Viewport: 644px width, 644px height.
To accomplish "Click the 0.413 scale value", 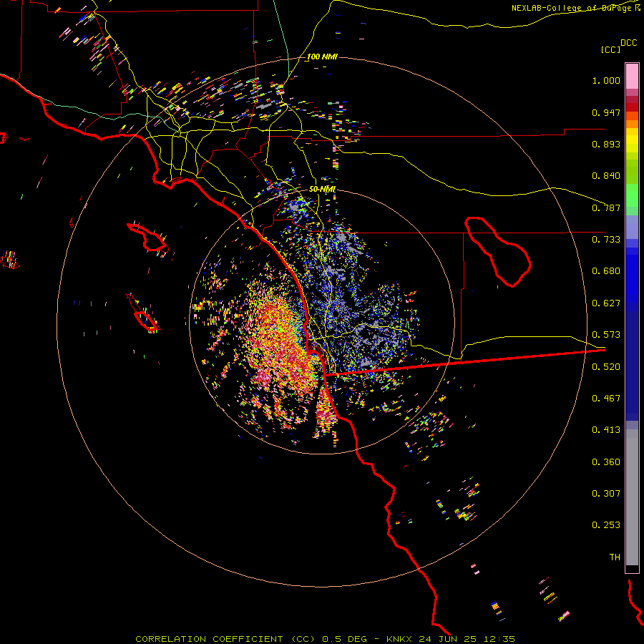I will (606, 430).
